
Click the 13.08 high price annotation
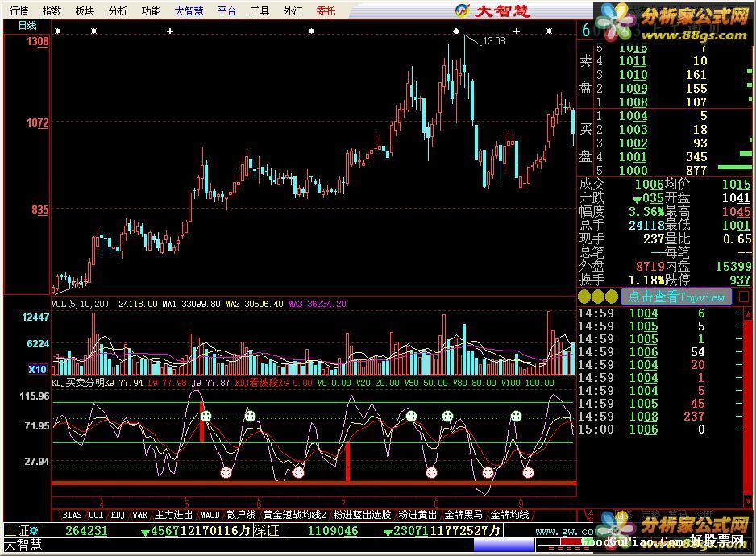[x=494, y=41]
